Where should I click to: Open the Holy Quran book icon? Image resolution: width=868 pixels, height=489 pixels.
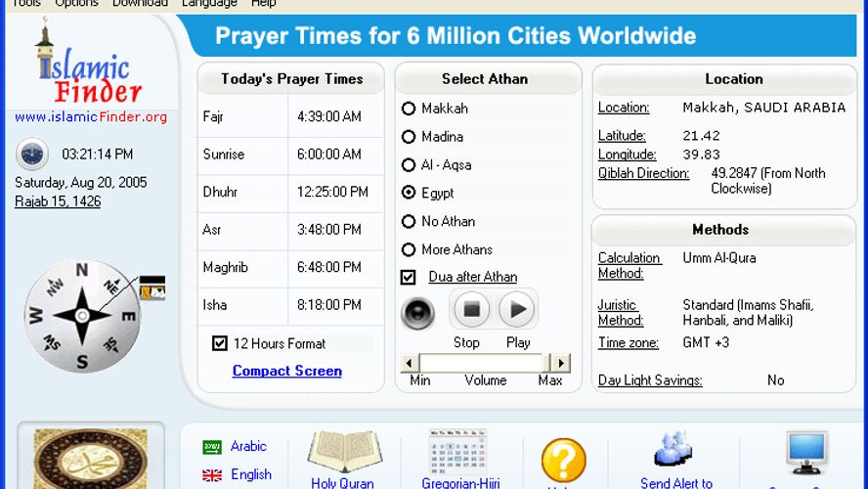[x=345, y=451]
